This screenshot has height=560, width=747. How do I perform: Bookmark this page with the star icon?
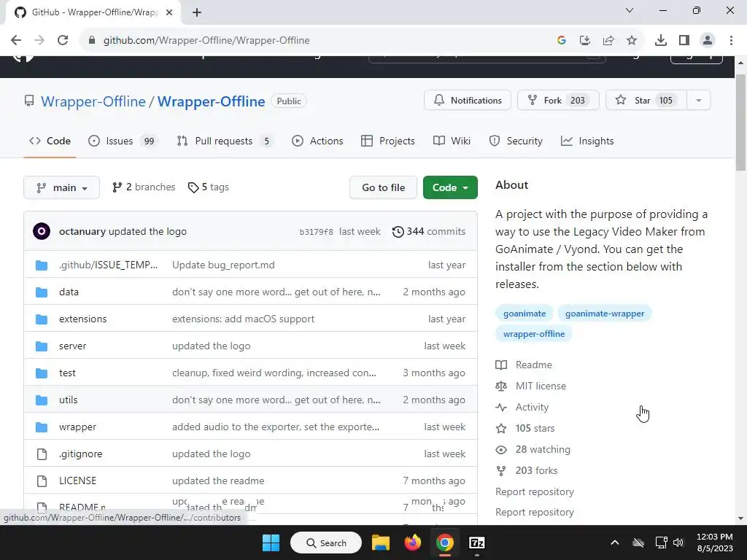(632, 41)
